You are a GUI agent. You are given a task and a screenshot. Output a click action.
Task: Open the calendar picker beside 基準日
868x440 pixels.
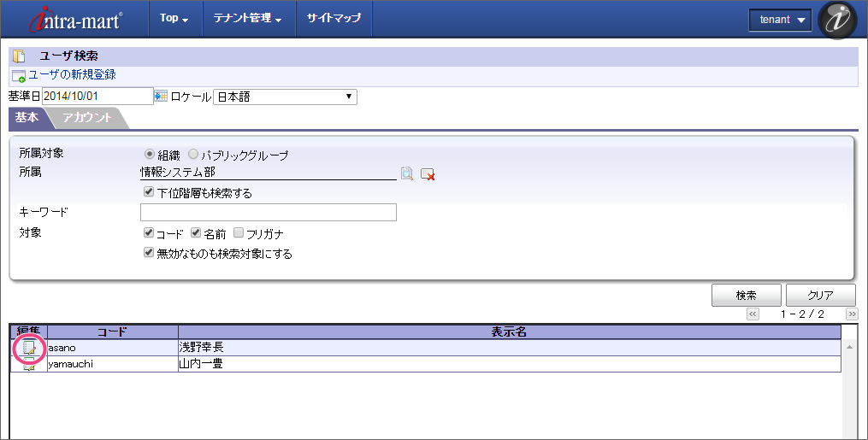pyautogui.click(x=160, y=97)
